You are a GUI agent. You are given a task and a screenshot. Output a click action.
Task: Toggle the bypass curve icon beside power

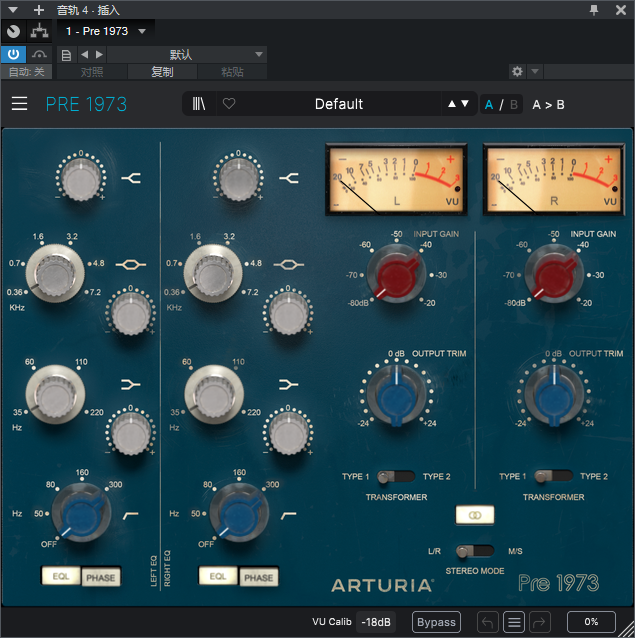click(x=39, y=55)
